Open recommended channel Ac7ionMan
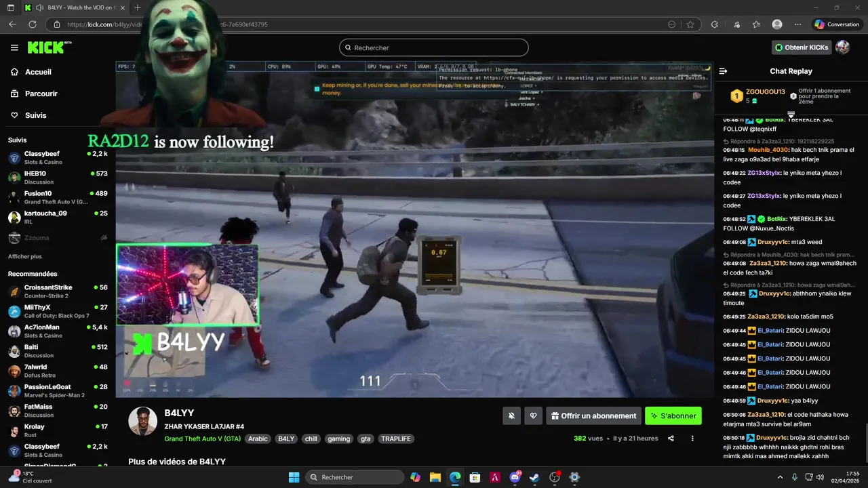 (58, 331)
